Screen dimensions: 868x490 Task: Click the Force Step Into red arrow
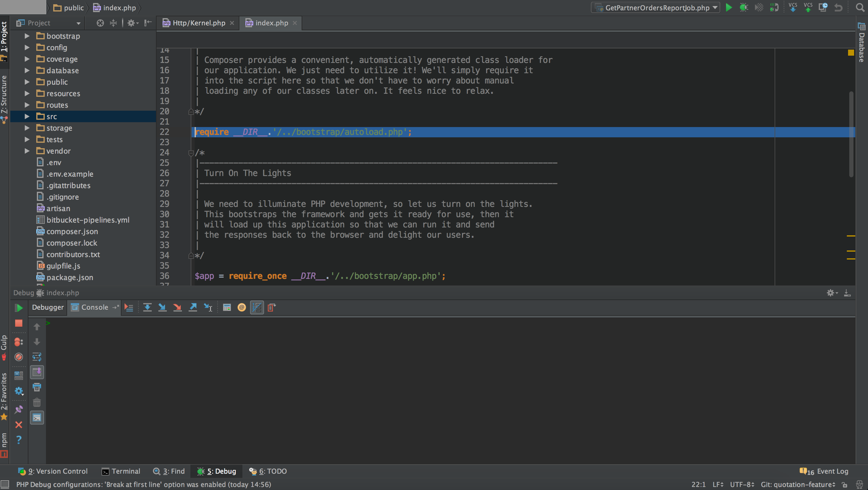(x=177, y=307)
